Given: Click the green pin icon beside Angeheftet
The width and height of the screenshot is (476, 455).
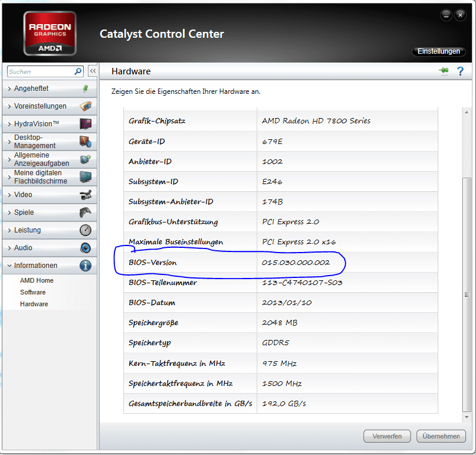Looking at the screenshot, I should tap(86, 89).
